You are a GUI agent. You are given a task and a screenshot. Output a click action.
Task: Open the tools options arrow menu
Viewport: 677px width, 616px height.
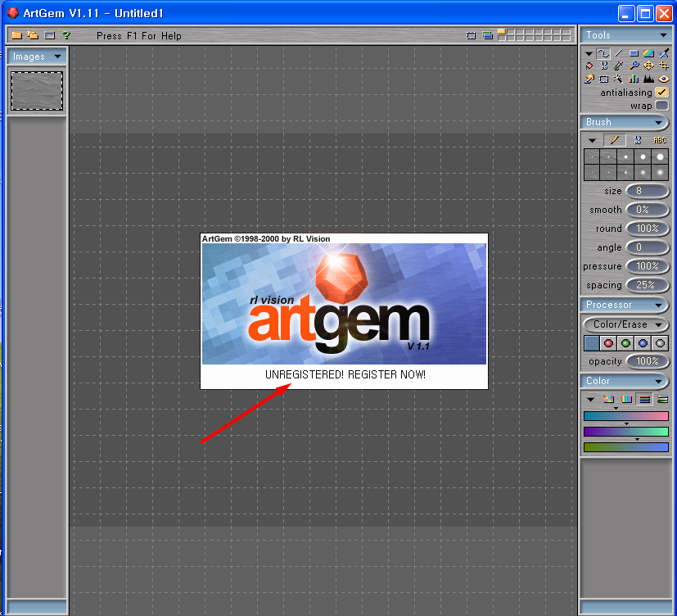pyautogui.click(x=589, y=53)
